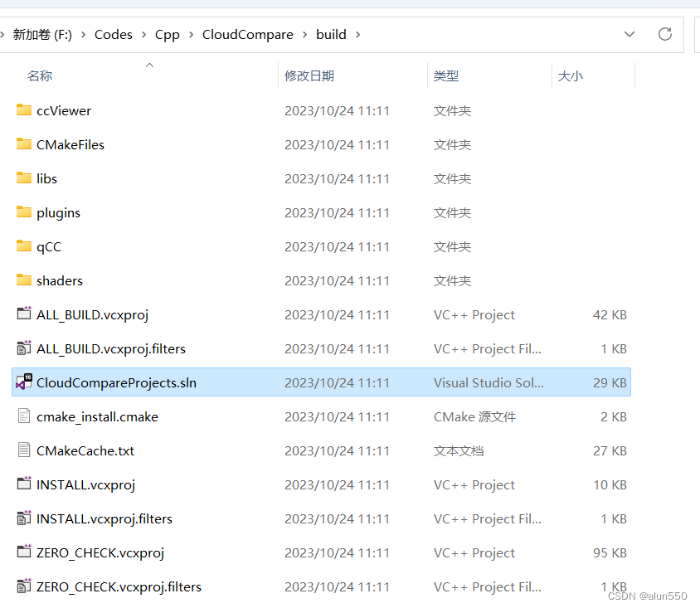Click the build breadcrumb segment

(x=331, y=34)
